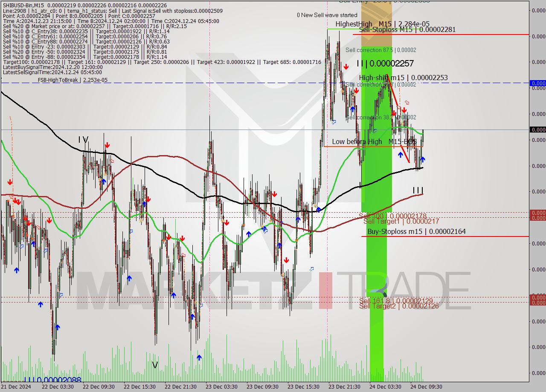Click the '24 Dec 09:30' time axis label
The height and width of the screenshot is (392, 546).
426,387
